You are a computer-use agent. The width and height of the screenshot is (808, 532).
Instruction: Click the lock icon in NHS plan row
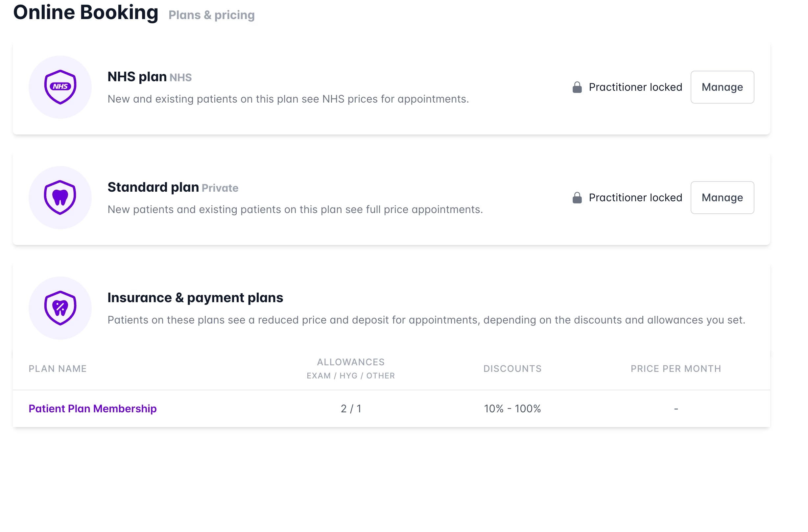point(577,87)
